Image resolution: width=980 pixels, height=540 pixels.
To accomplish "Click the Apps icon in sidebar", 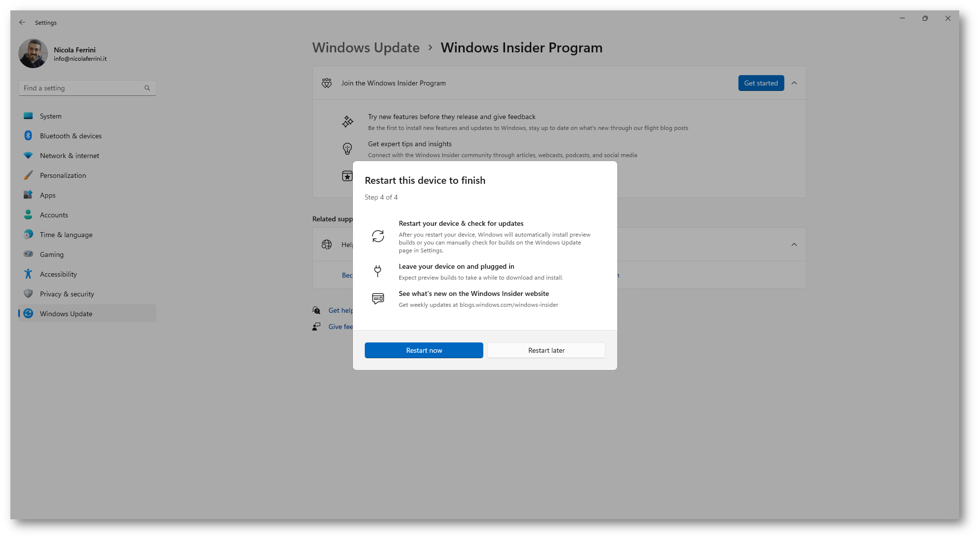I will click(28, 195).
